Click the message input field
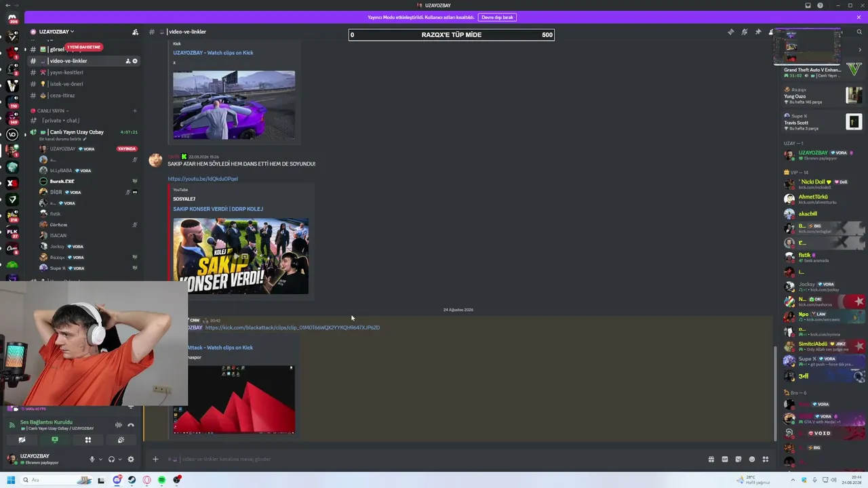Image resolution: width=868 pixels, height=488 pixels. (x=434, y=459)
